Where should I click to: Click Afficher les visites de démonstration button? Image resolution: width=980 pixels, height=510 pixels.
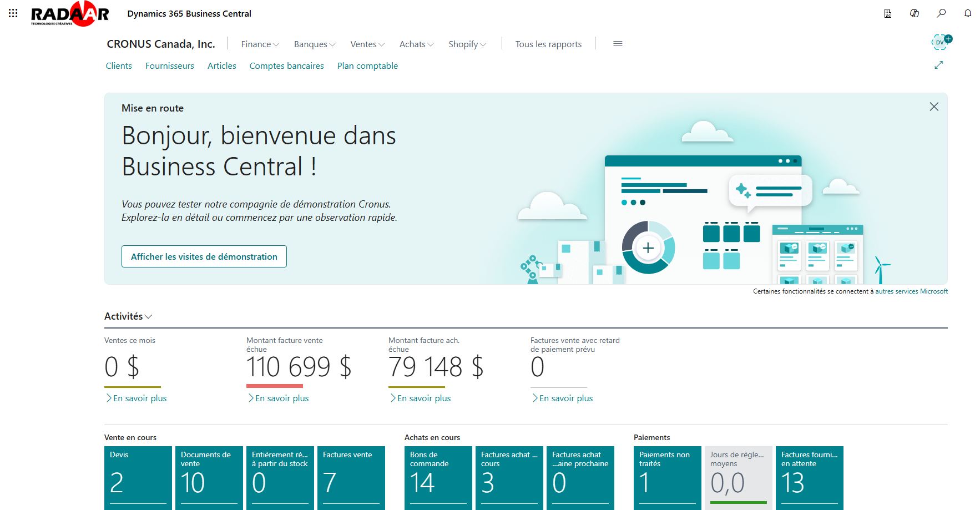point(204,256)
